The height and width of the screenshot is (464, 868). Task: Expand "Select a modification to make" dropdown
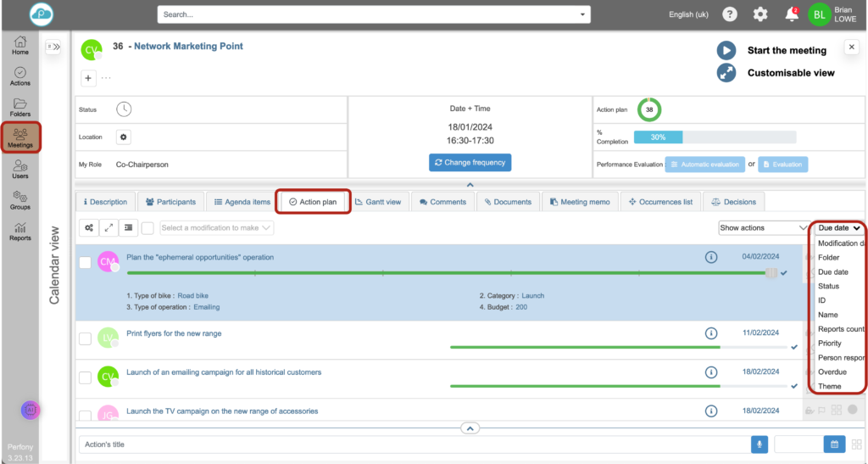coord(216,227)
